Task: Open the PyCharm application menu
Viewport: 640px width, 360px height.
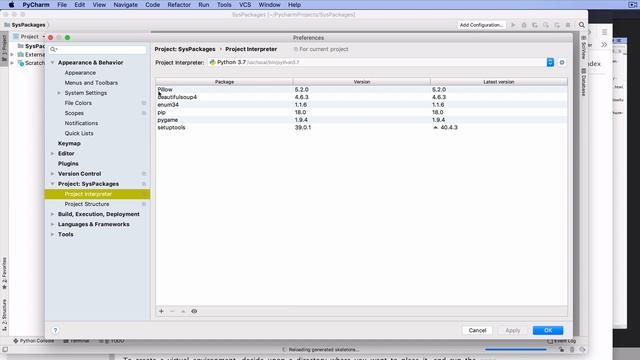Action: tap(36, 5)
